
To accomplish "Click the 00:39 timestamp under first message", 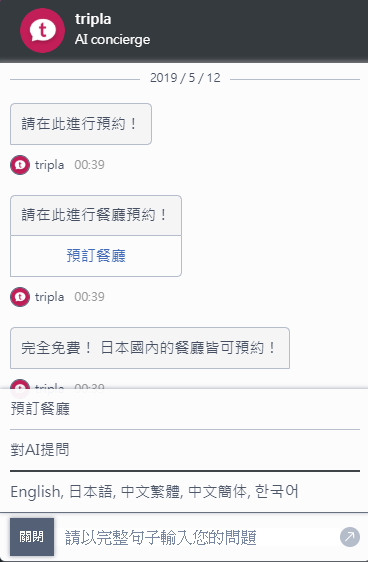I will coord(90,165).
